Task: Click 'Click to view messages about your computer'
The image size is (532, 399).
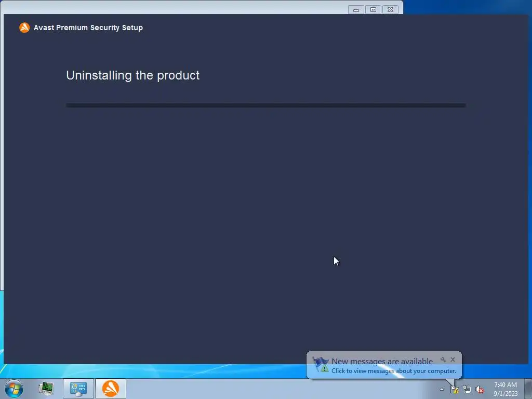Action: click(394, 371)
